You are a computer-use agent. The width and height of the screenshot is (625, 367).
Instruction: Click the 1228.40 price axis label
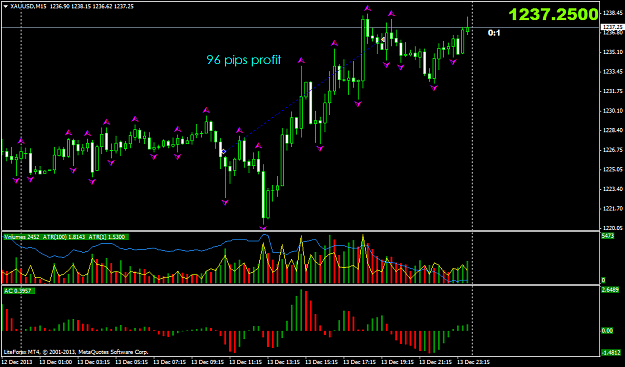(x=613, y=130)
